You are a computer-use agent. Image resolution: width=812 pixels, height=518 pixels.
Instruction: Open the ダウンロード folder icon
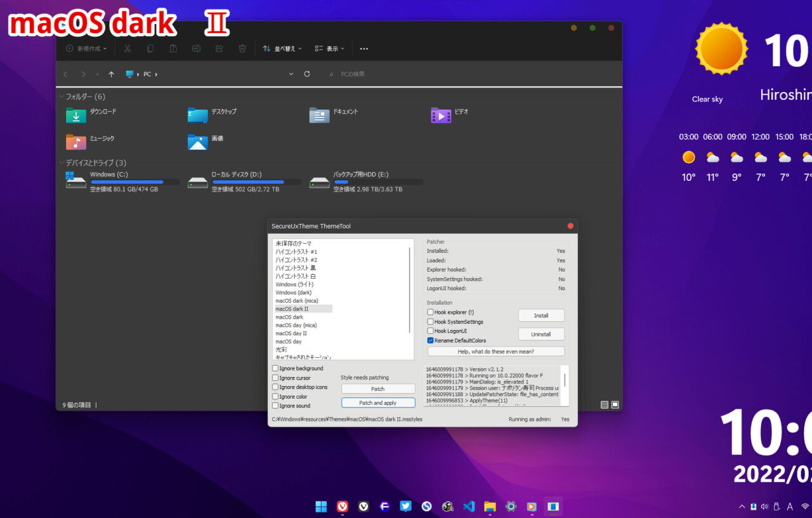pos(75,116)
